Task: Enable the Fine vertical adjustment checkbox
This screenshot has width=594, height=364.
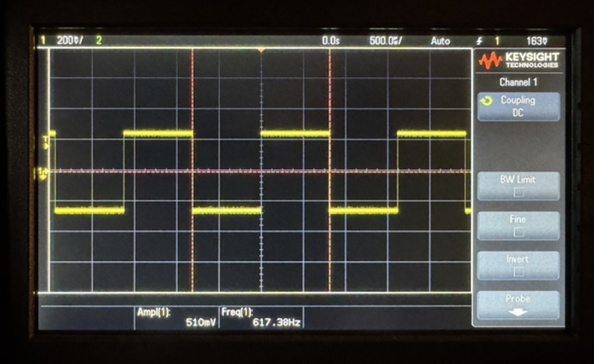Action: pos(518,232)
